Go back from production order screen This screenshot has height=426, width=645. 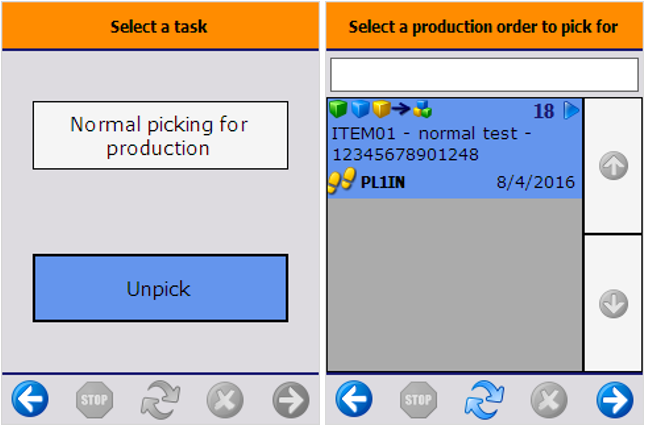(354, 400)
